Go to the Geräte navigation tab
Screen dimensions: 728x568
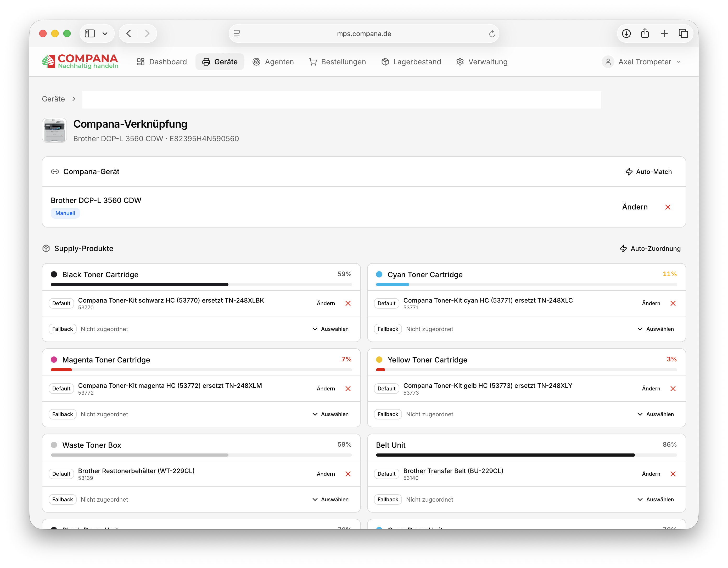coord(220,62)
